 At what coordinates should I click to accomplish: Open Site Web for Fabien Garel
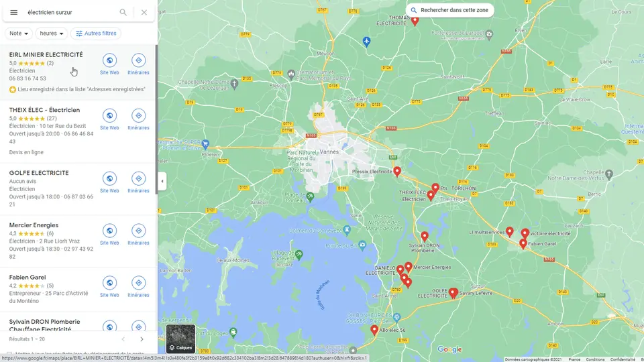(x=109, y=287)
